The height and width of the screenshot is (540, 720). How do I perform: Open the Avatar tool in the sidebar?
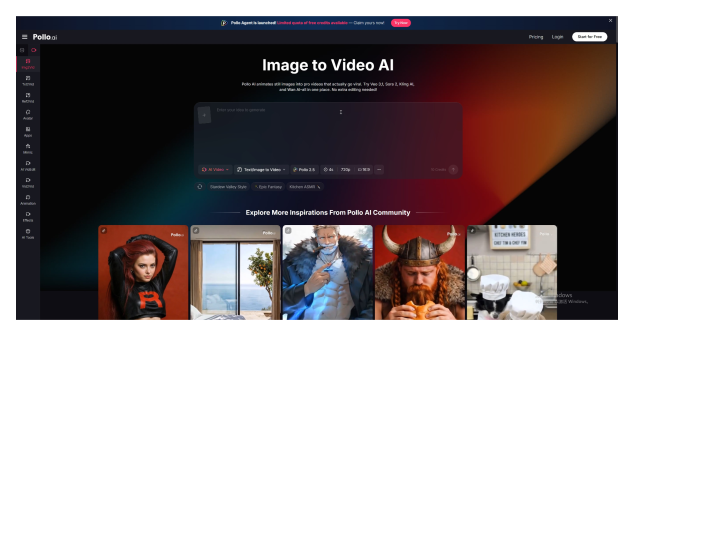[x=28, y=115]
